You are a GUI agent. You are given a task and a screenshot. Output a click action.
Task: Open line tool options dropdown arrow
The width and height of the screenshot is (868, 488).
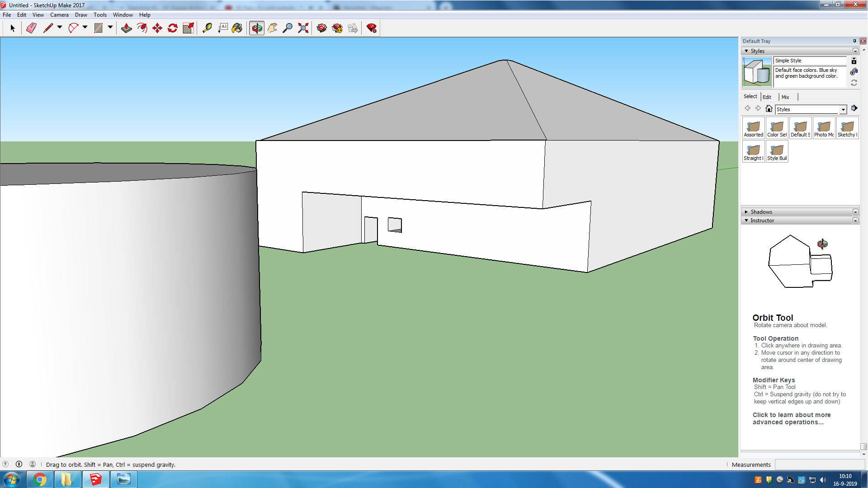point(60,28)
